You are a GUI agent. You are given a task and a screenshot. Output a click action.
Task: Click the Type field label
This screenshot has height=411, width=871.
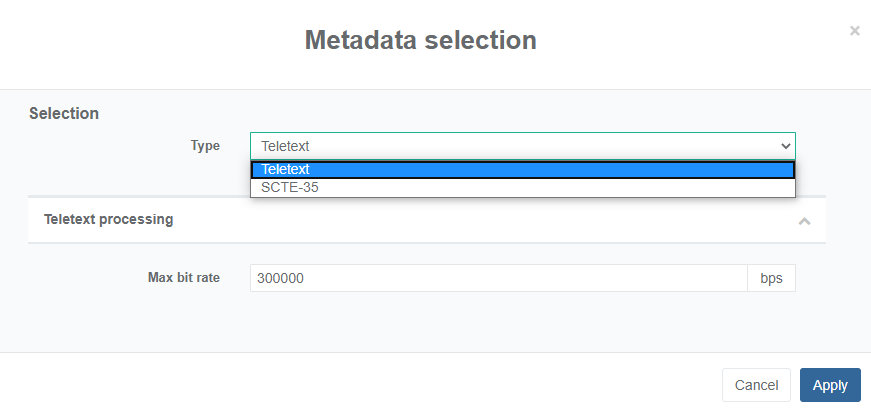pyautogui.click(x=205, y=146)
